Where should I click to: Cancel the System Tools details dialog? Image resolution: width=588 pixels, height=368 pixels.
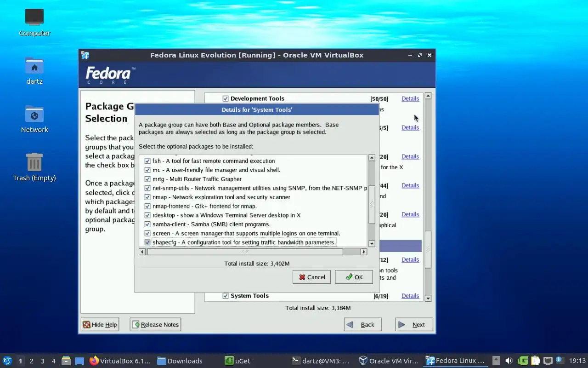click(x=311, y=277)
